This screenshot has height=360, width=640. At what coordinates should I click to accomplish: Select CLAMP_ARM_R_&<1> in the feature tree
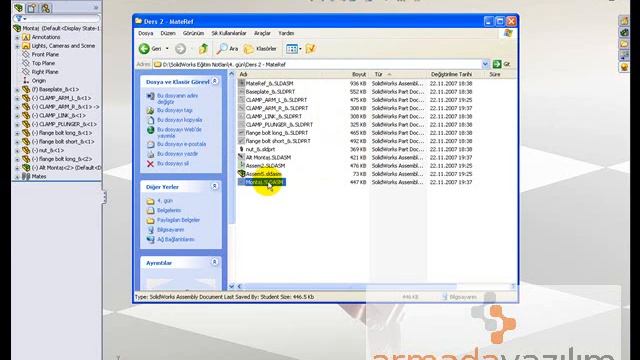[x=64, y=107]
